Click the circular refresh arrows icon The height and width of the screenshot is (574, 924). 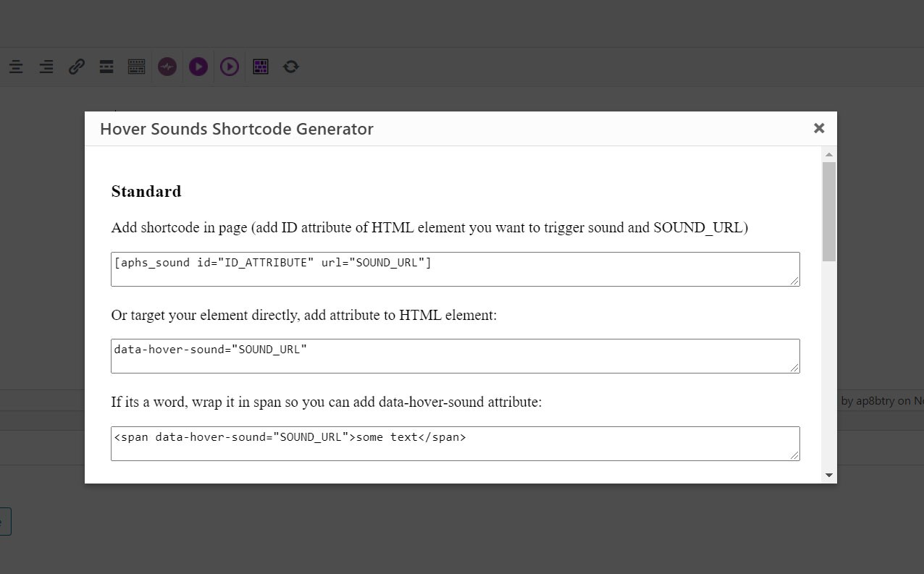[x=291, y=67]
